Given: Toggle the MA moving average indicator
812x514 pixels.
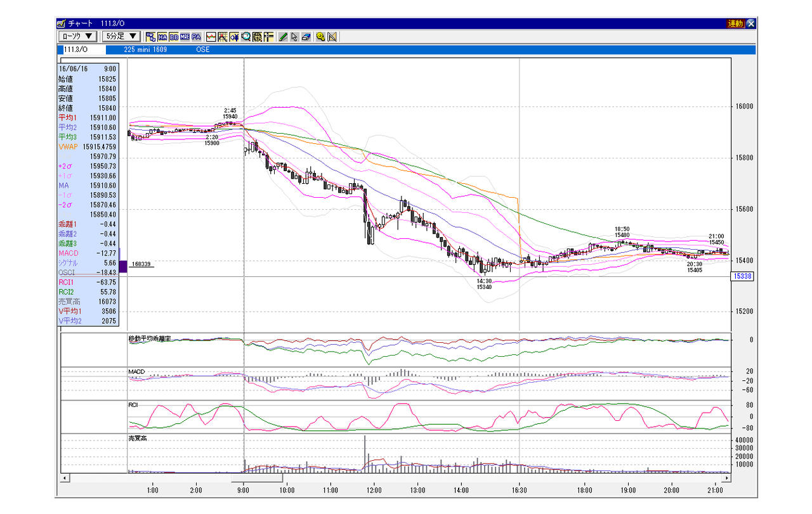Looking at the screenshot, I should 162,37.
